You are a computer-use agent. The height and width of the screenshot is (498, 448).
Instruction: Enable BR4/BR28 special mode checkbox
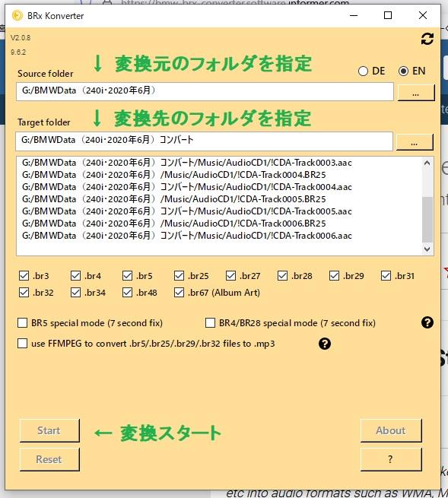pos(210,322)
